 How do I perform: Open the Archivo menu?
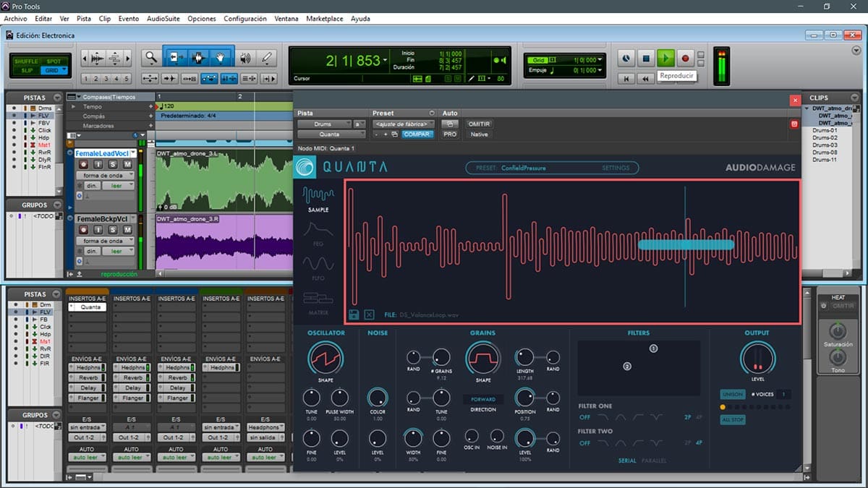17,18
